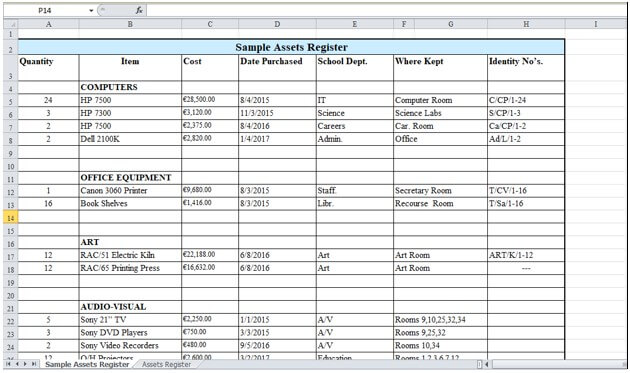Switch to Sample Assets Register sheet tab
The width and height of the screenshot is (630, 373).
[87, 364]
